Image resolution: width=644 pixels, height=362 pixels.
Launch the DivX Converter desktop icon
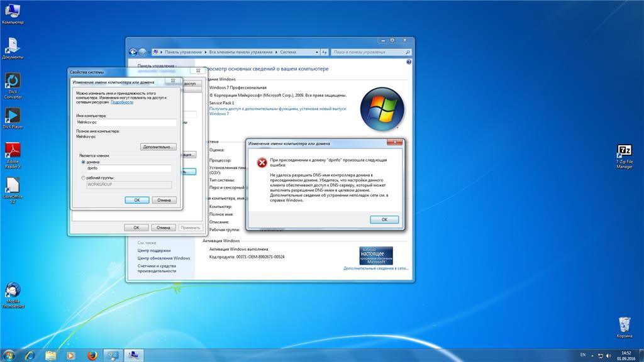[13, 85]
